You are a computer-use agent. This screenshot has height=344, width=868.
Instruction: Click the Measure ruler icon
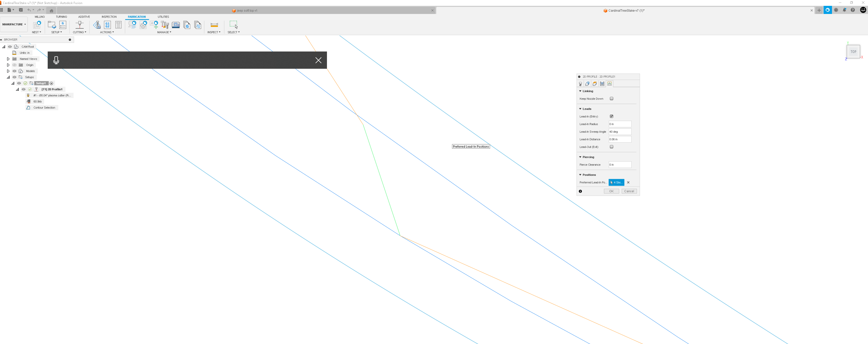pyautogui.click(x=214, y=25)
